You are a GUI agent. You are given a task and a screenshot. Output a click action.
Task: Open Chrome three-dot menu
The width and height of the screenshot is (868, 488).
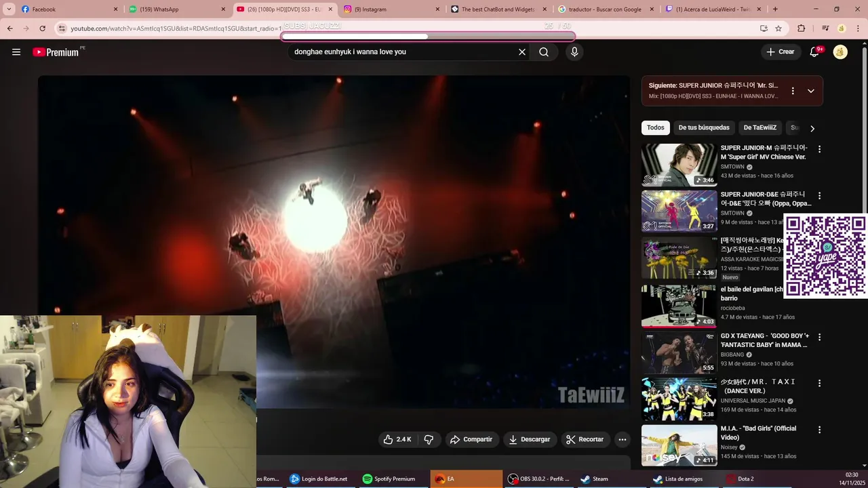point(858,28)
